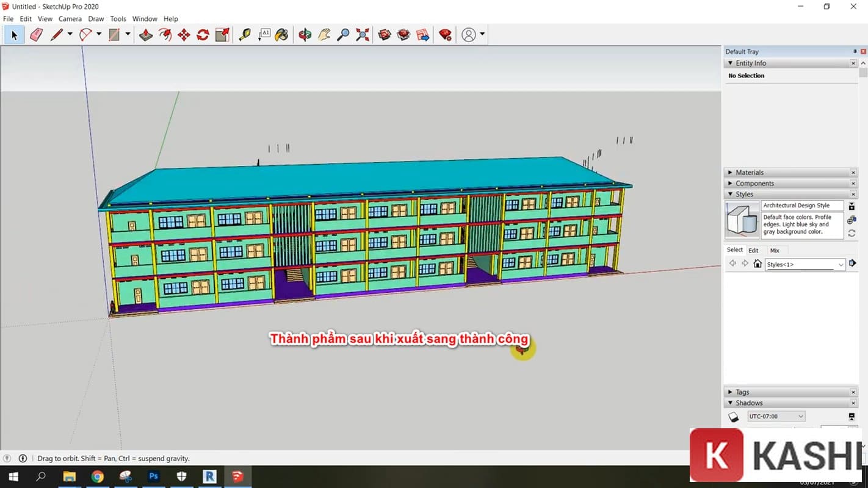The height and width of the screenshot is (488, 868).
Task: Launch Google Chrome from the taskbar
Action: point(98,476)
